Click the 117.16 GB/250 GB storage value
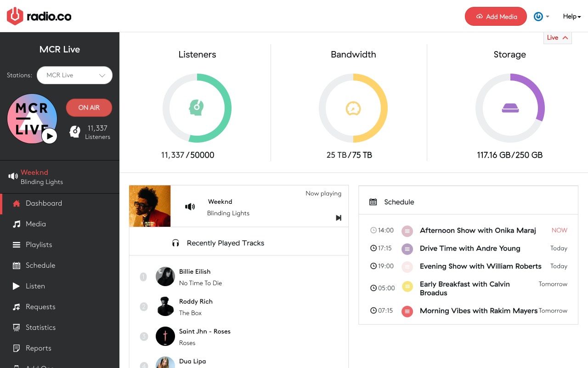This screenshot has width=588, height=368. point(510,155)
